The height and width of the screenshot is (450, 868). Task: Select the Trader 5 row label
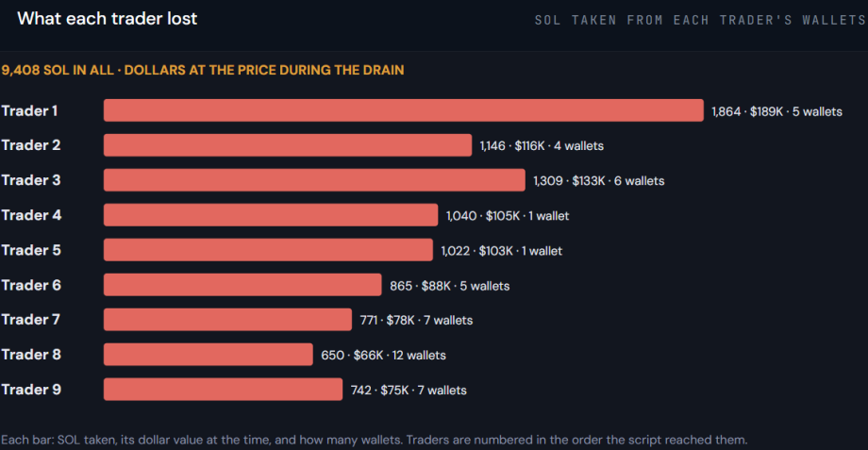tap(31, 250)
